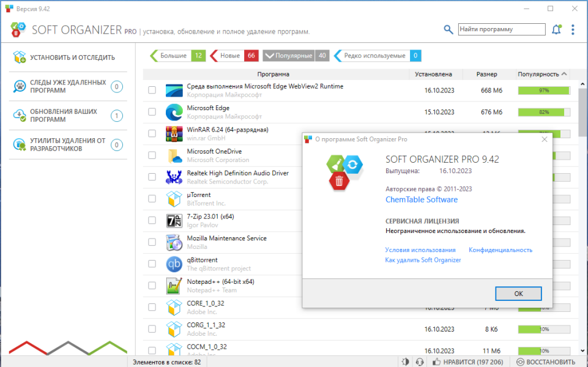This screenshot has width=588, height=367.
Task: Check the 7-Zip 23.01 checkbox
Action: coord(152,220)
